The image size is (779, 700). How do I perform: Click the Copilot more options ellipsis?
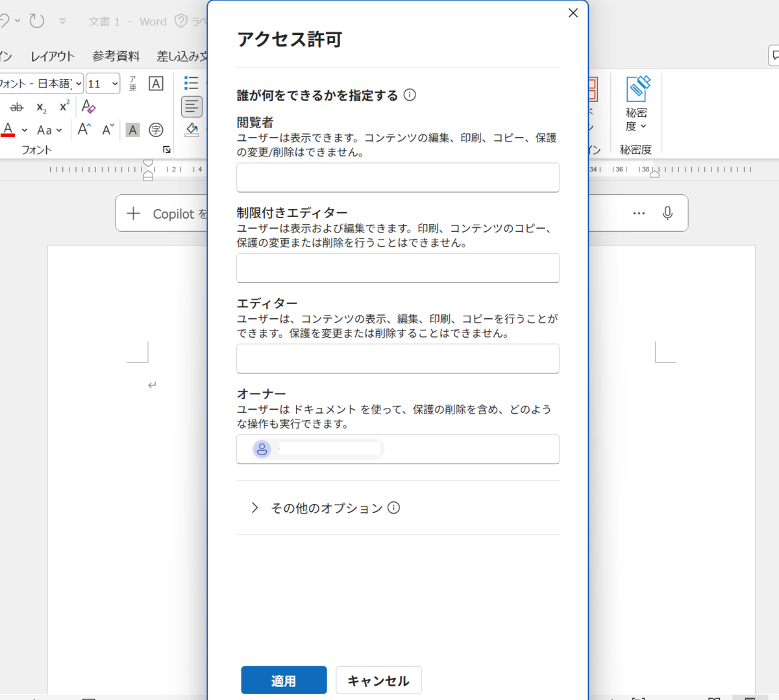[639, 213]
